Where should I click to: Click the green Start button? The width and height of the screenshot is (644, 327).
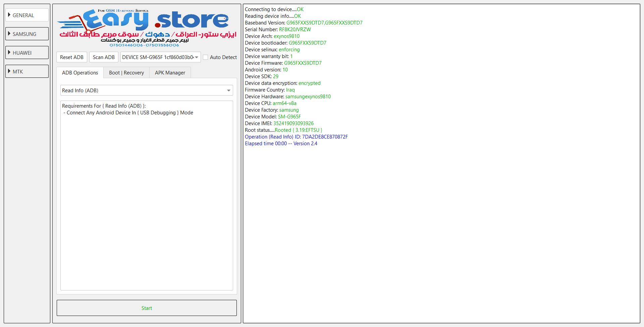click(147, 308)
